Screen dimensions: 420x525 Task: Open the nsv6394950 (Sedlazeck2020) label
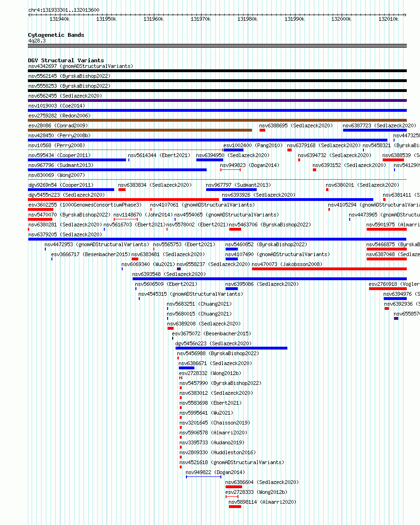[233, 155]
